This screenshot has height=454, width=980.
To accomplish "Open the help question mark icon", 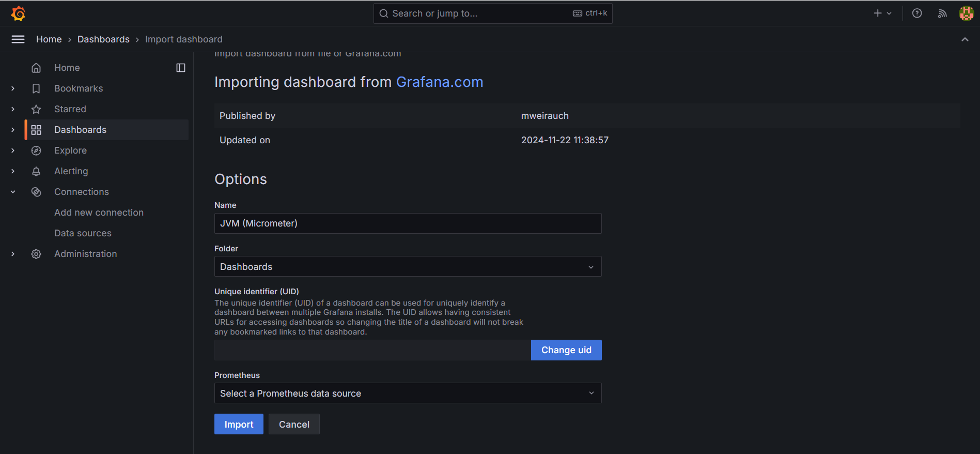I will click(917, 13).
